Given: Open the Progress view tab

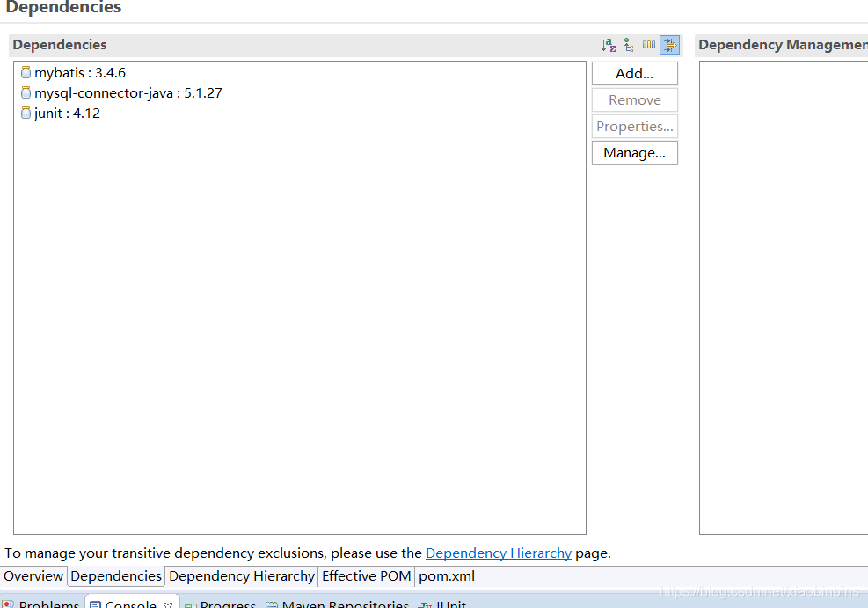Looking at the screenshot, I should tap(221, 604).
